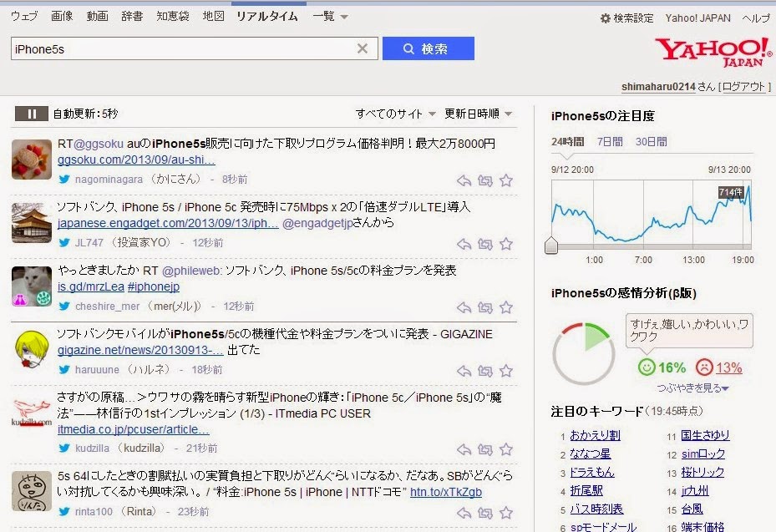Image resolution: width=776 pixels, height=532 pixels.
Task: Switch to the 知恵袋 search tab
Action: tap(173, 17)
